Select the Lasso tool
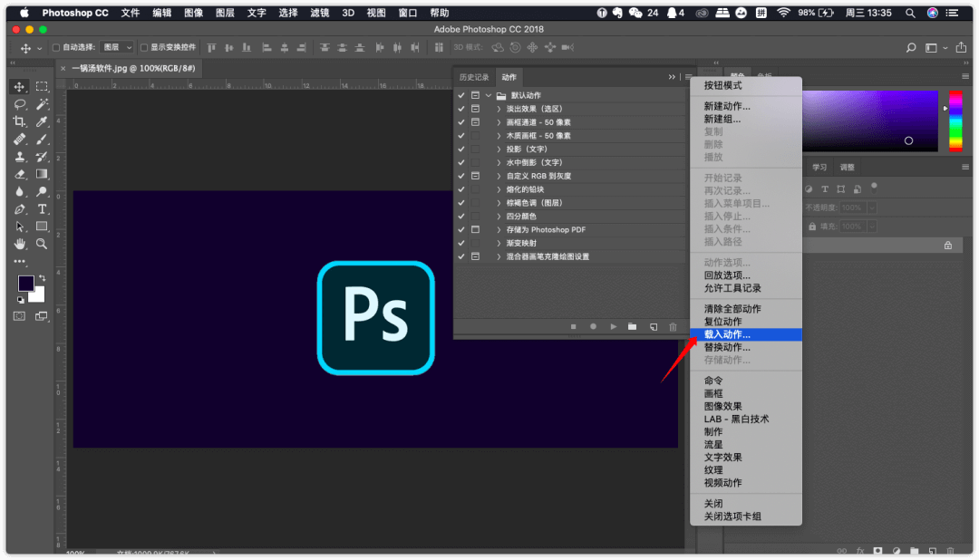 19,104
